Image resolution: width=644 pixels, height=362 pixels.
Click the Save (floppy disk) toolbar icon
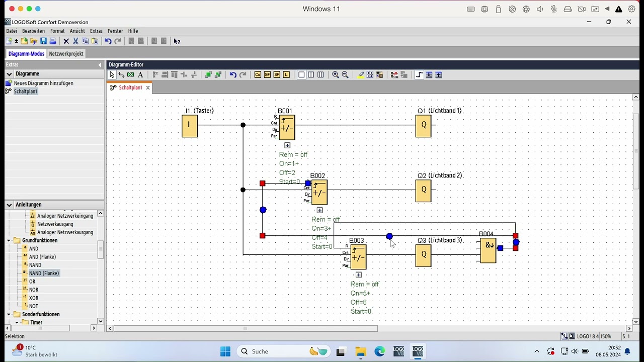(x=43, y=41)
